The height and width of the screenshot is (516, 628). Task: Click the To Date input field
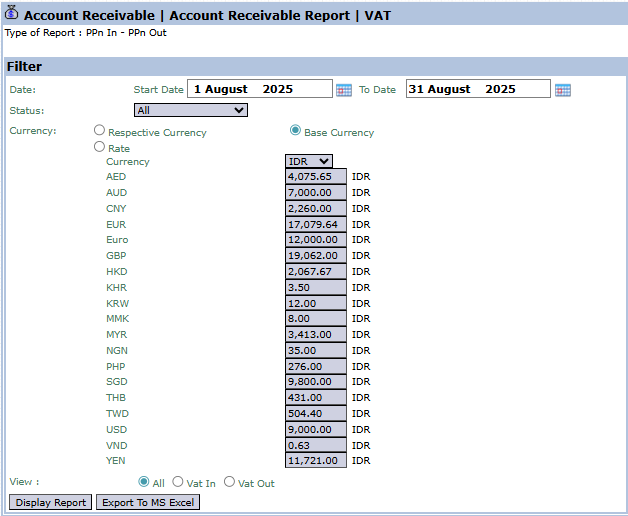tap(477, 89)
